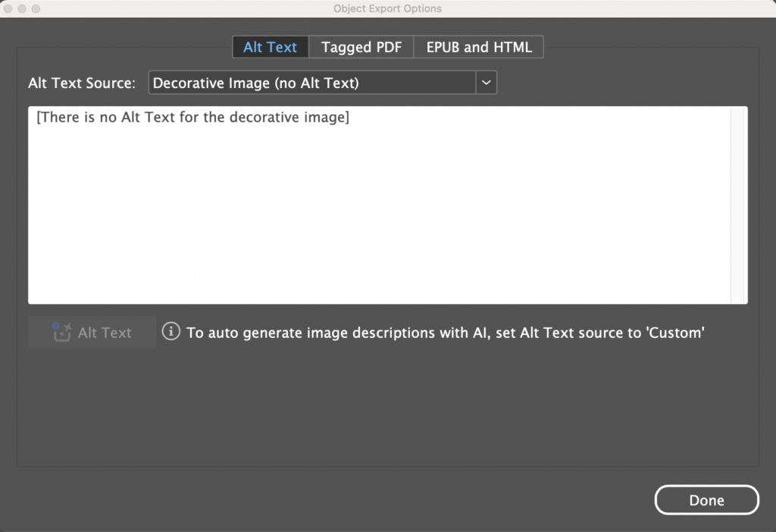Click the text area's vertical scrollbar
Screen dimensions: 776x532
tap(738, 205)
